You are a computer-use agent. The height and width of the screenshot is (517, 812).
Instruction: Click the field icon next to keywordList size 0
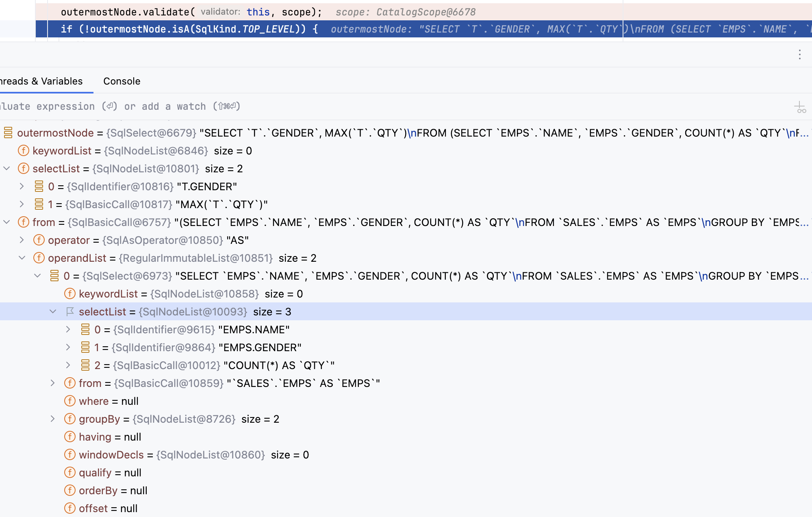[24, 151]
